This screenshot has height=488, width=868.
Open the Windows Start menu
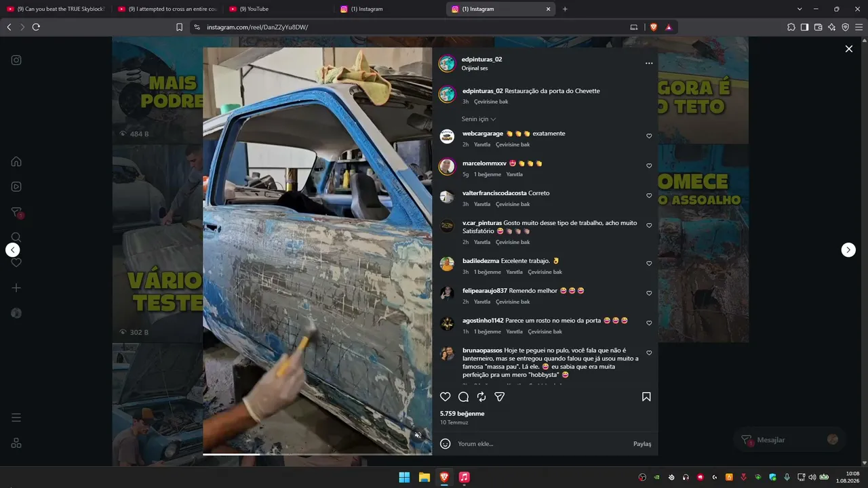(x=404, y=477)
